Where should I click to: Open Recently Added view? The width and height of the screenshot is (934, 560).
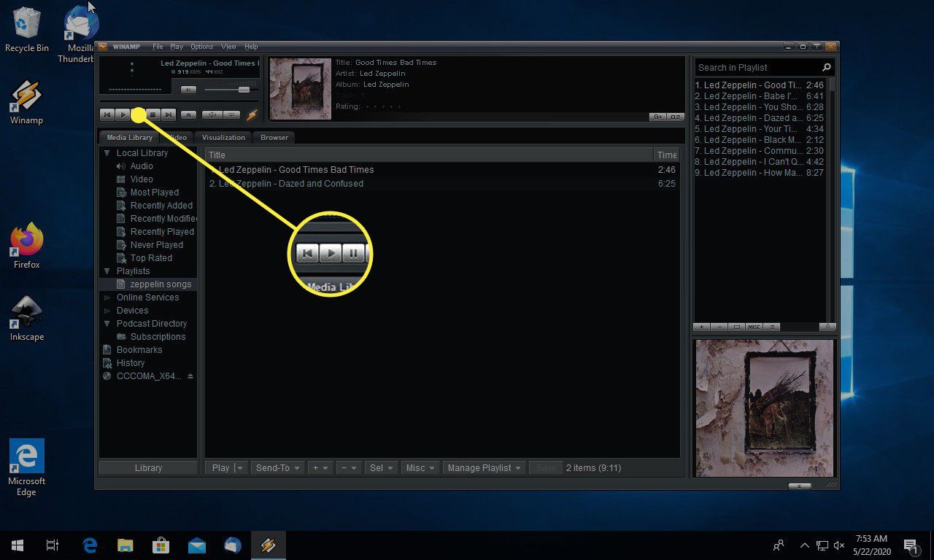[161, 206]
